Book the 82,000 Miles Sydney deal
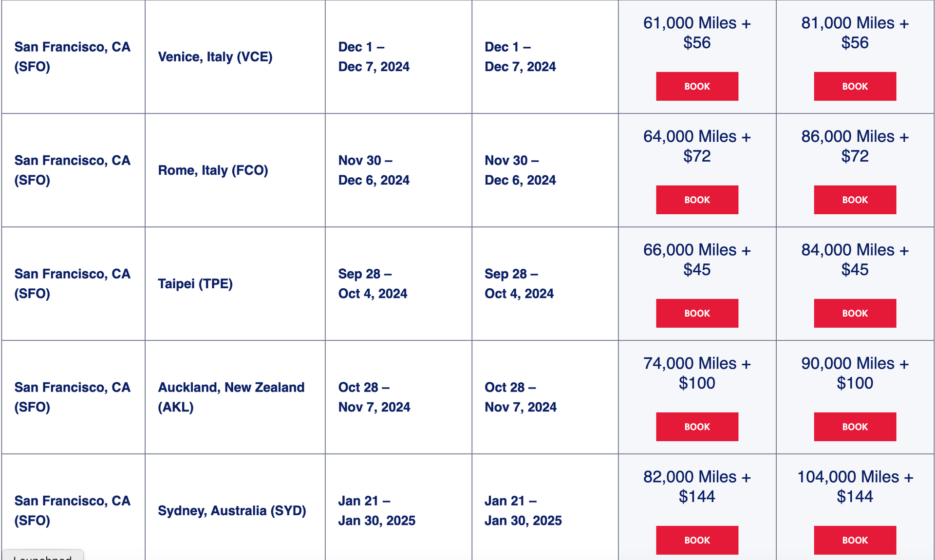935x560 pixels. 696,540
